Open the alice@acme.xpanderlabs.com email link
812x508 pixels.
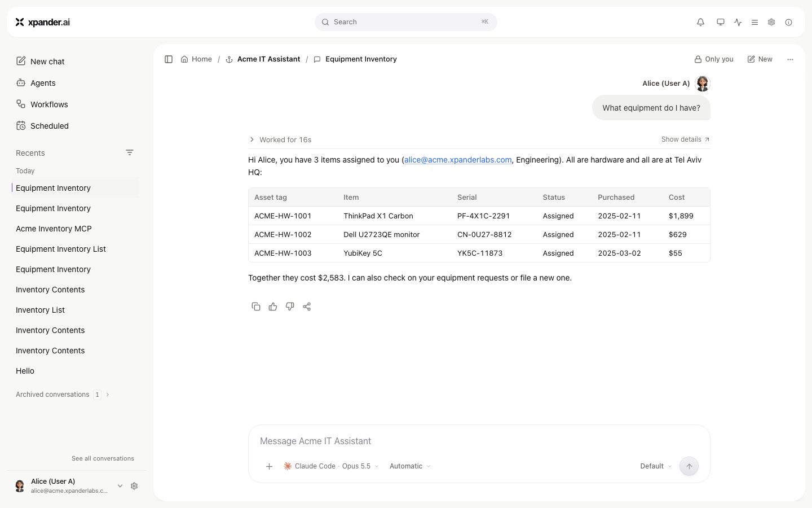click(458, 160)
